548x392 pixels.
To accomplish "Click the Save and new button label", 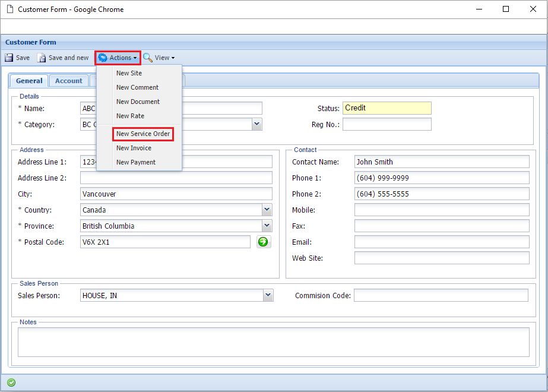I will pos(68,58).
